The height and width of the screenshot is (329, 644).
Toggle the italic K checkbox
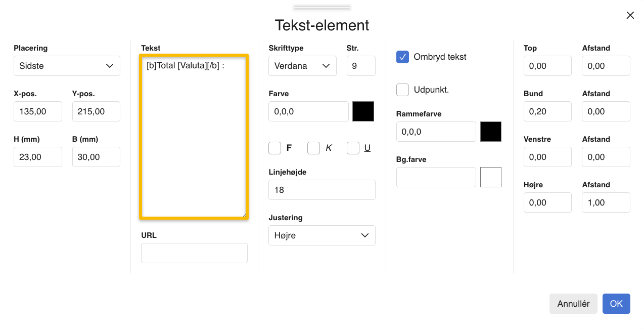pyautogui.click(x=314, y=148)
